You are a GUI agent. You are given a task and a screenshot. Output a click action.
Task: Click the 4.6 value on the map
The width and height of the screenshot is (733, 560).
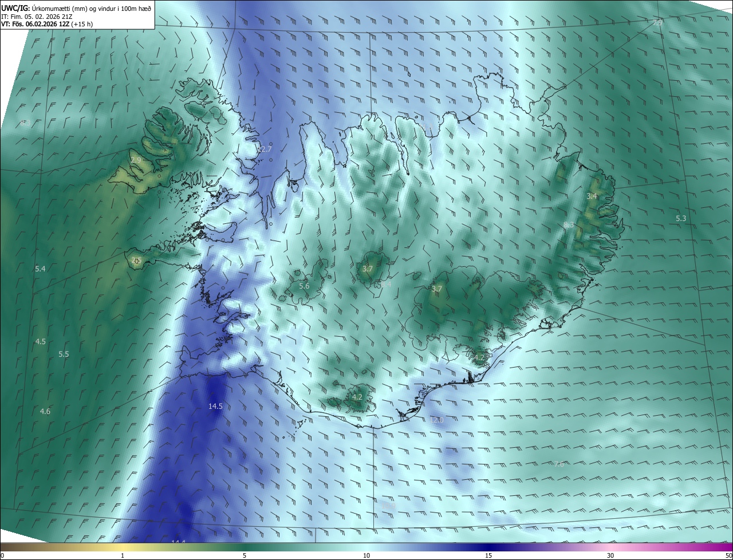point(45,411)
